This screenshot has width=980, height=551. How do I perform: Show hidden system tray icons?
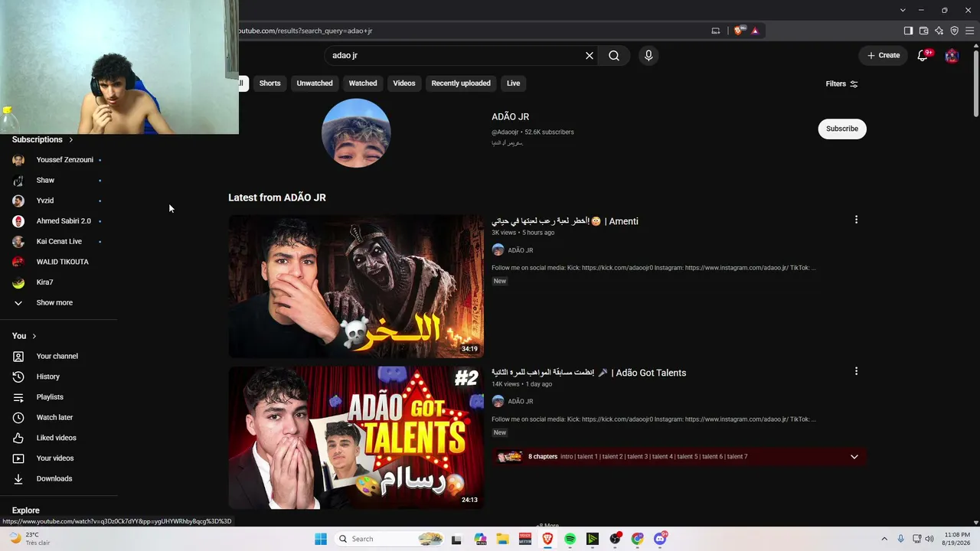pyautogui.click(x=885, y=539)
